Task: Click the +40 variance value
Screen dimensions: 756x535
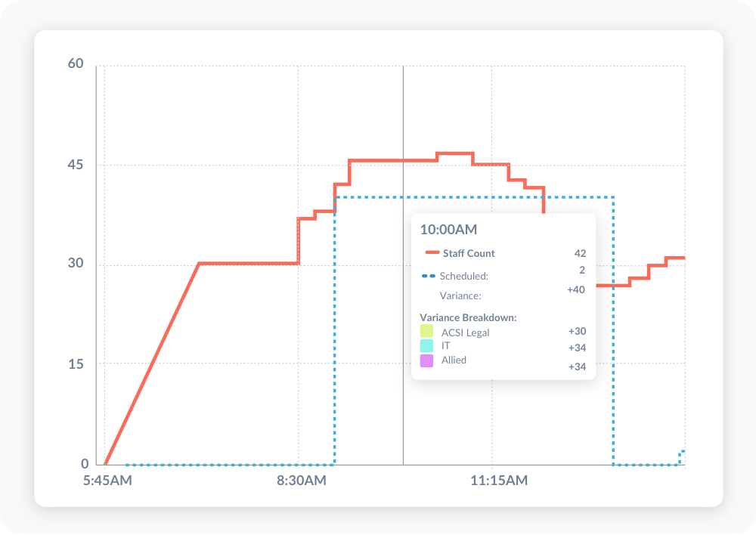Action: 575,289
